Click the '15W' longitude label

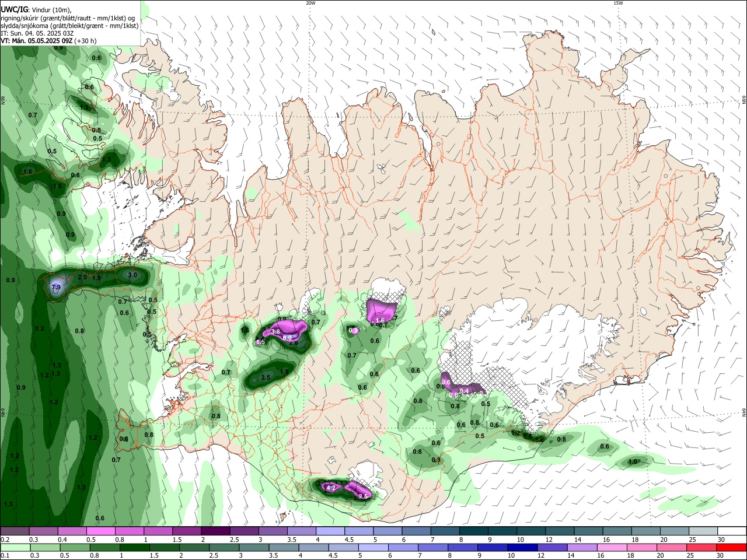click(618, 3)
